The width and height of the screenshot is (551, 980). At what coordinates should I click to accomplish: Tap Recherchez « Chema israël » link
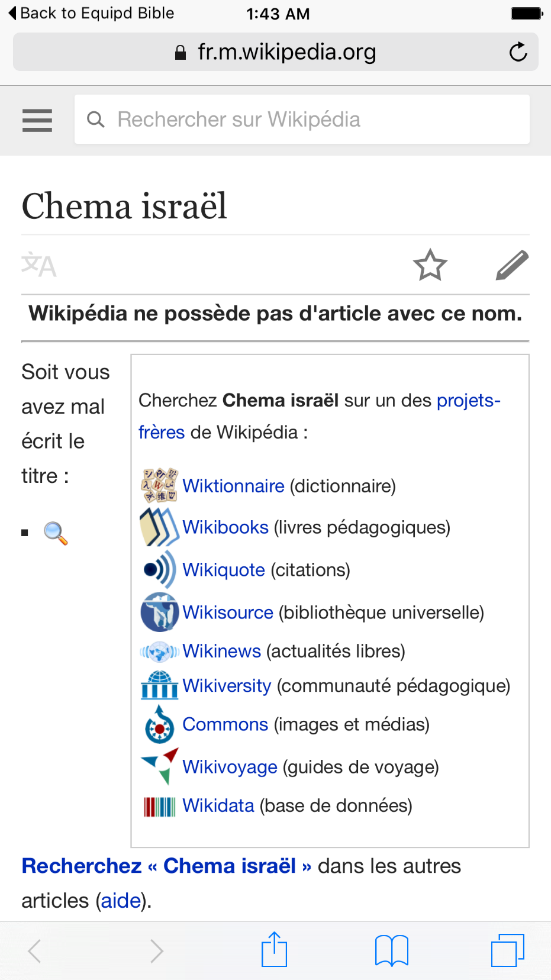[x=166, y=866]
